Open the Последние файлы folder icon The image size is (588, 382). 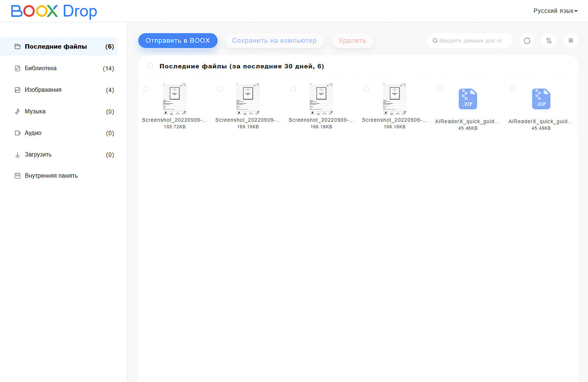pos(17,46)
